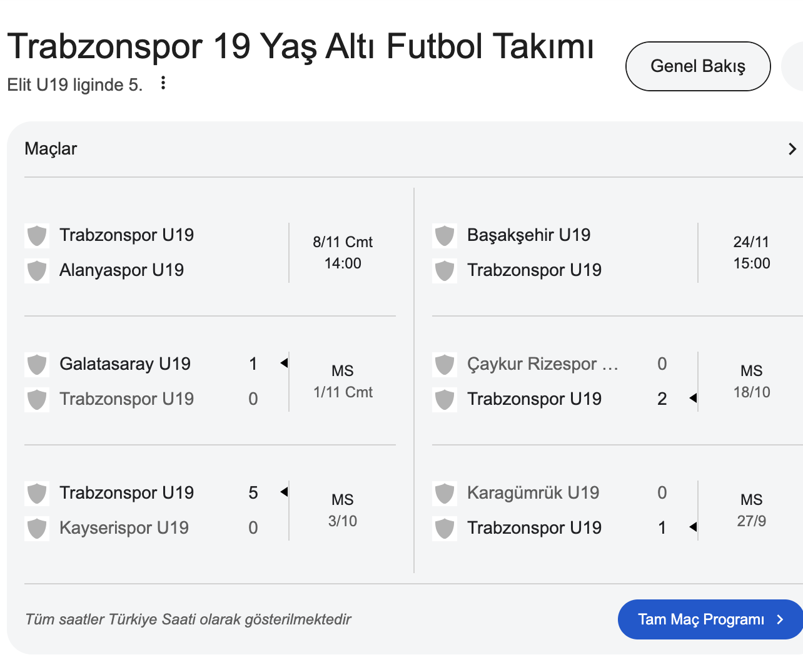Screen dimensions: 803x672
Task: Expand the Maçlar section chevron arrow
Action: coord(792,149)
